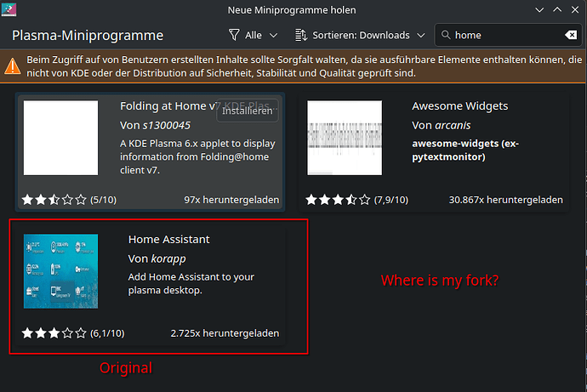The width and height of the screenshot is (587, 392).
Task: Click the Folding@home client description text
Action: pyautogui.click(x=197, y=156)
